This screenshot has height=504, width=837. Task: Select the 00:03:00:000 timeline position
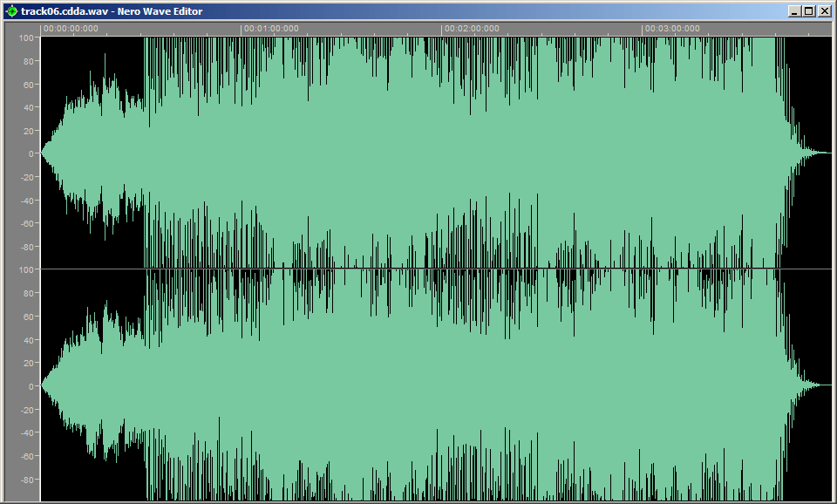pyautogui.click(x=671, y=27)
